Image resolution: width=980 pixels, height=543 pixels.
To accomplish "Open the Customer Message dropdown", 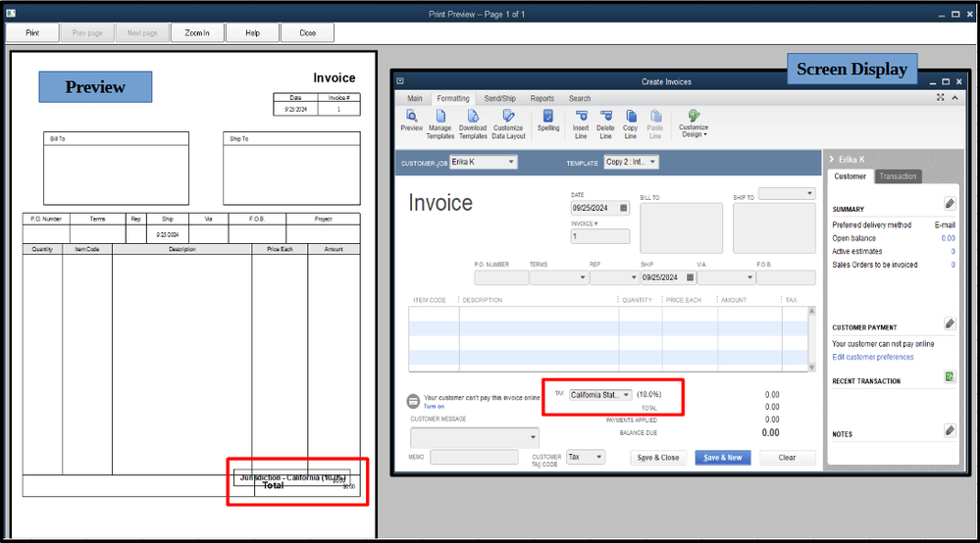I will [x=533, y=437].
